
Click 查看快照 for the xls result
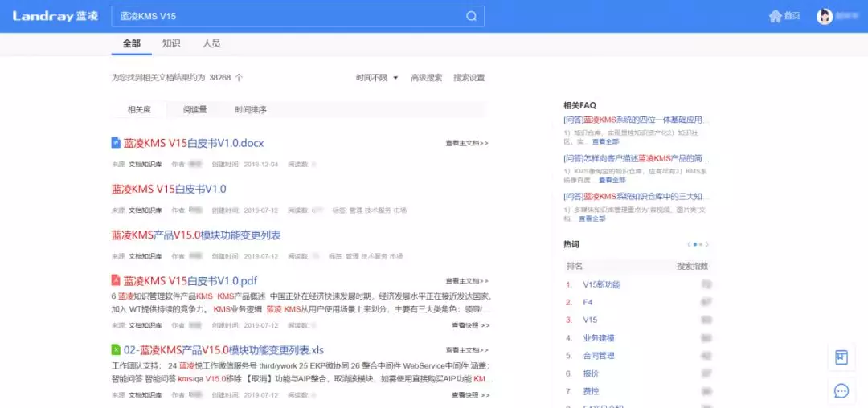point(470,395)
